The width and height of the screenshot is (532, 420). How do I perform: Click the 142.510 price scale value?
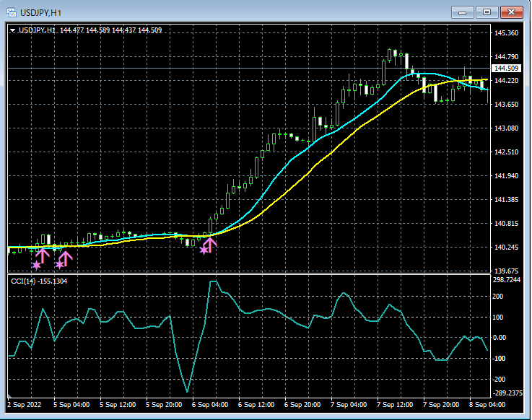tap(506, 152)
